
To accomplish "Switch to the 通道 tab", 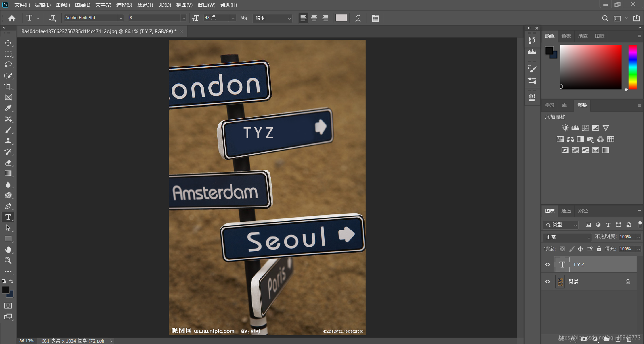I will 566,211.
